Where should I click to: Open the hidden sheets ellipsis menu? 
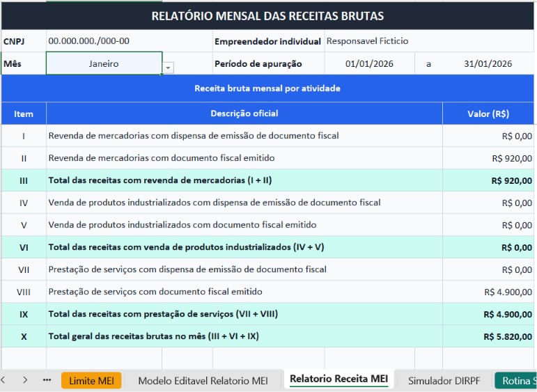click(47, 379)
